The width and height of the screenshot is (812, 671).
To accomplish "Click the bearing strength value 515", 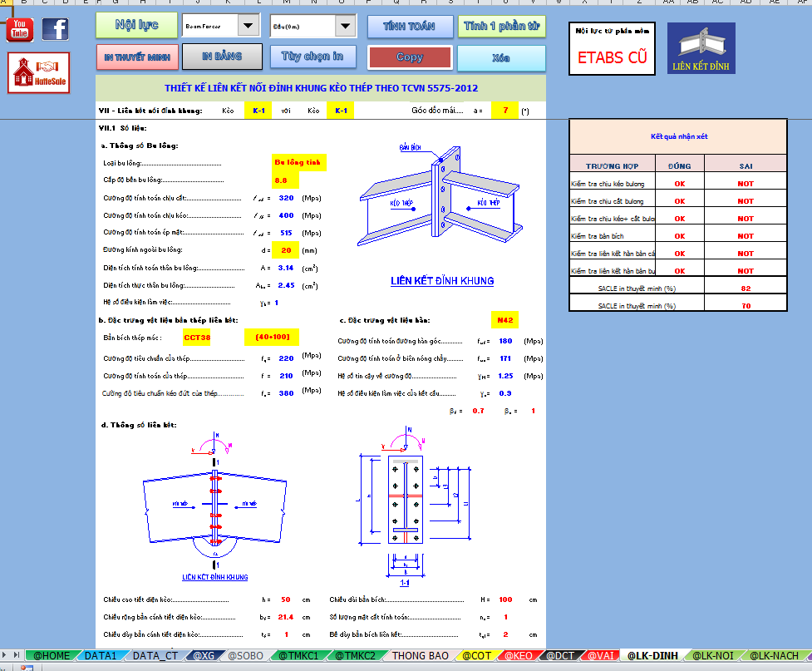I will pos(286,233).
